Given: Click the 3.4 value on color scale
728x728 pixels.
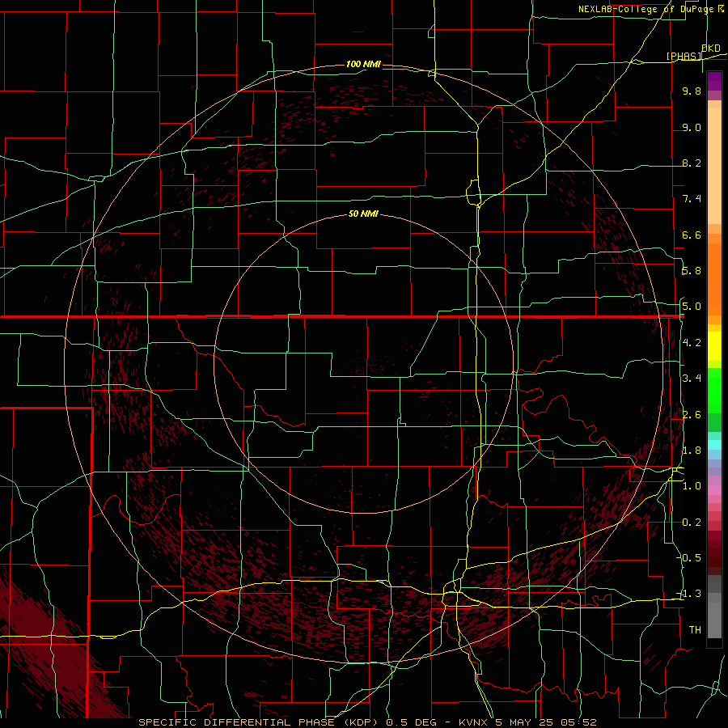Looking at the screenshot, I should pyautogui.click(x=692, y=379).
